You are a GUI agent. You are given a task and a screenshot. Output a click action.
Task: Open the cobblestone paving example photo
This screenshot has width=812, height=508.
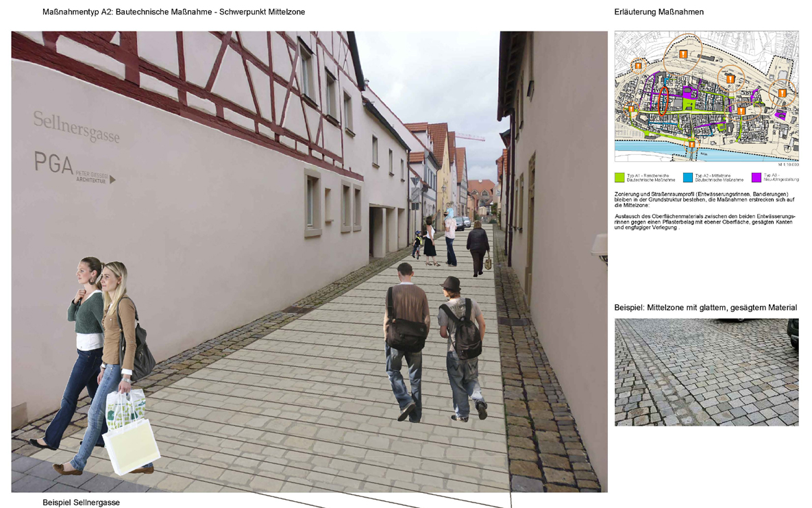706,372
